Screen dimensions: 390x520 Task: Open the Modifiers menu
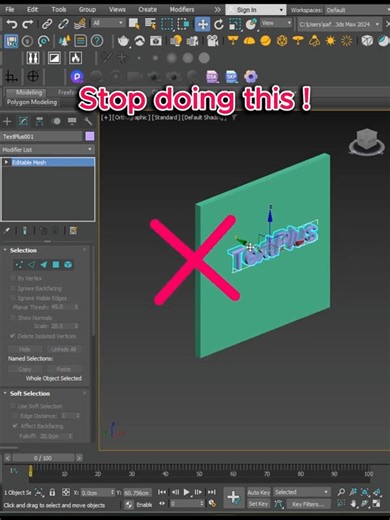tap(182, 9)
